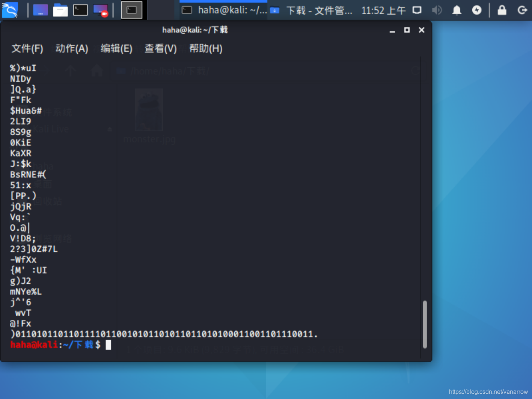
Task: Launch terminal emulator from the panel
Action: (80, 10)
